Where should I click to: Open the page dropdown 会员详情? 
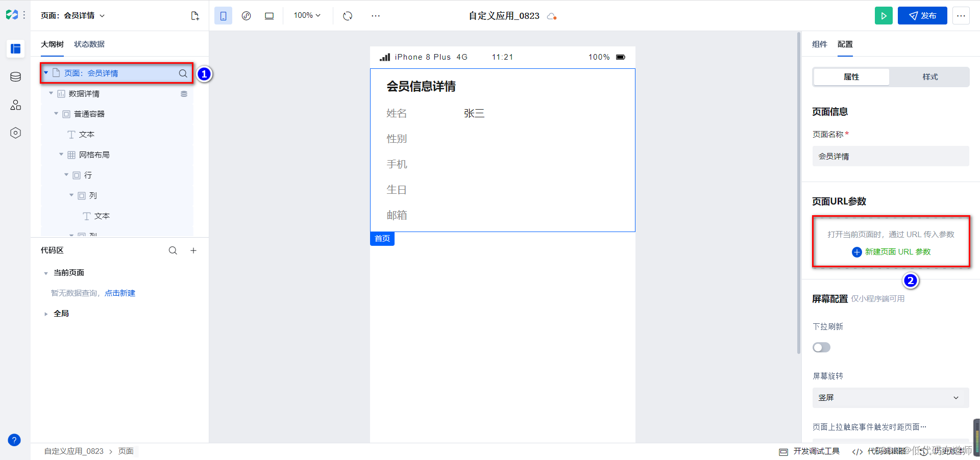[x=73, y=16]
